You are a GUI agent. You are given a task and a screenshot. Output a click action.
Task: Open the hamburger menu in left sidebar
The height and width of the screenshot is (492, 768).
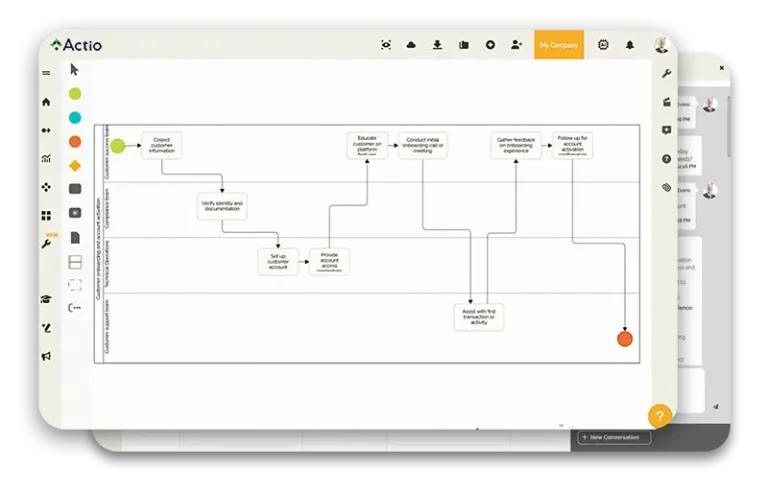pyautogui.click(x=46, y=73)
